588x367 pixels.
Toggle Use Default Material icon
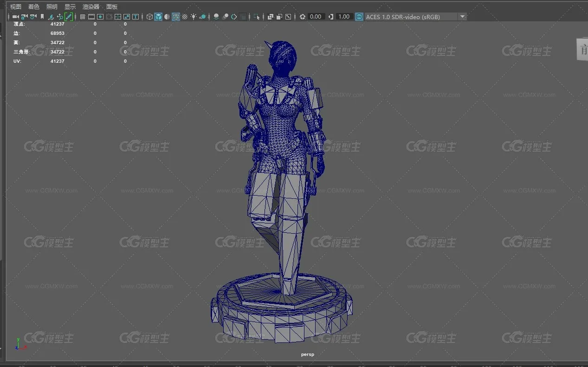167,17
